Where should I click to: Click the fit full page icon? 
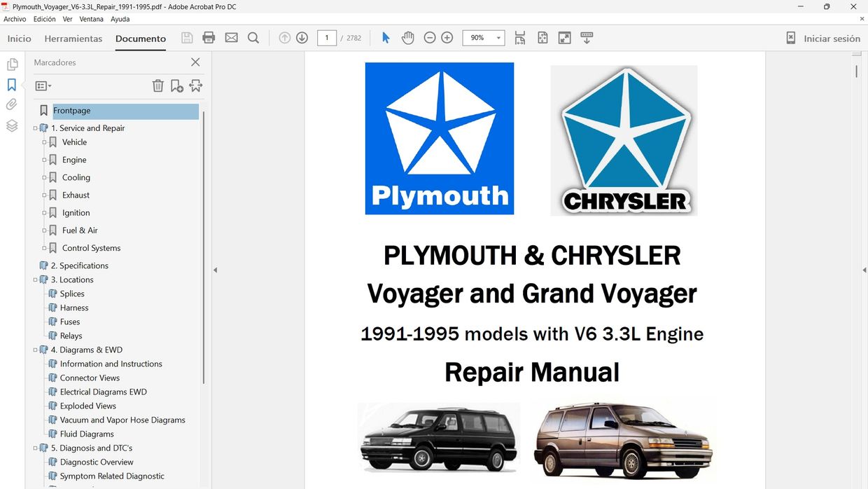(542, 38)
